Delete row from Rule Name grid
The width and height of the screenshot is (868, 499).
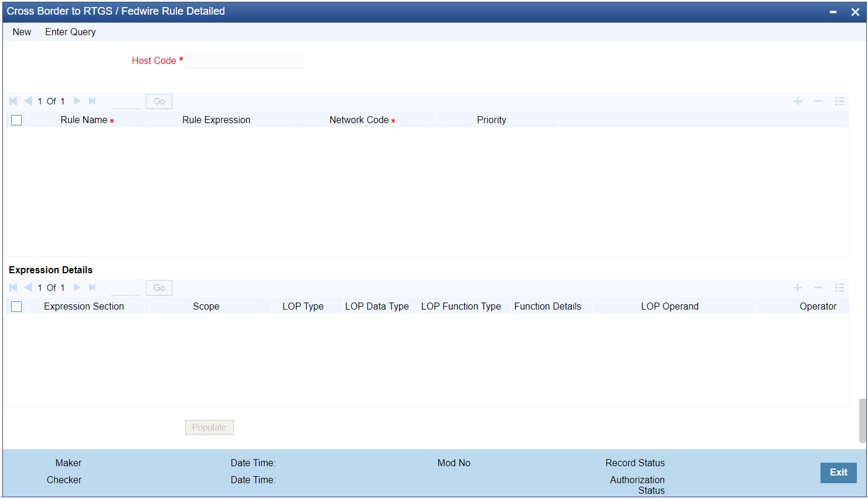(818, 101)
